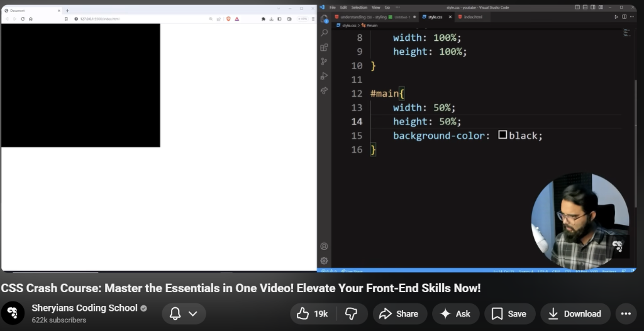This screenshot has height=331, width=644.
Task: Click the Brave shield icon in address bar
Action: point(228,19)
